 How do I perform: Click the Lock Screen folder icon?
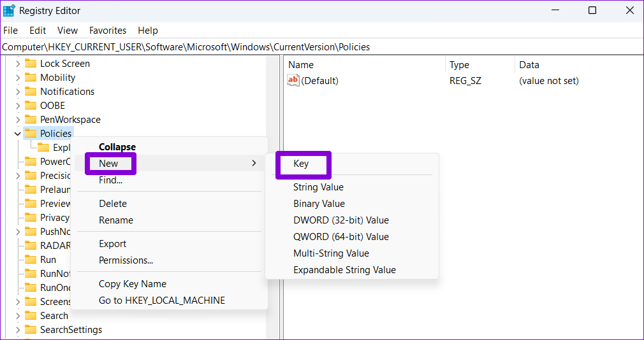31,64
